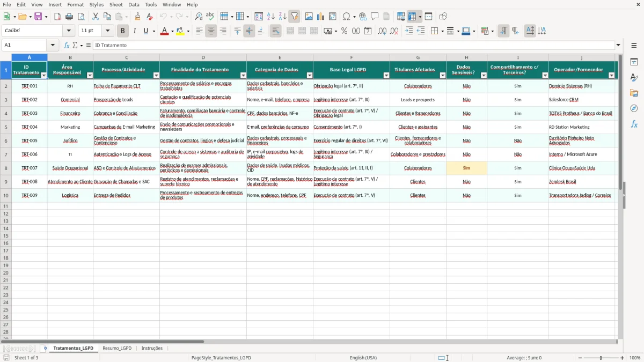Viewport: 644px width, 362px height.
Task: Open the Function Wizard next to the Name Box
Action: tap(67, 45)
